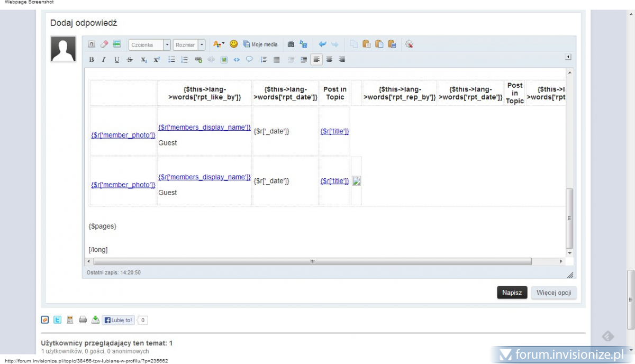Click the binoculars find icon
This screenshot has width=635, height=364.
pyautogui.click(x=291, y=44)
